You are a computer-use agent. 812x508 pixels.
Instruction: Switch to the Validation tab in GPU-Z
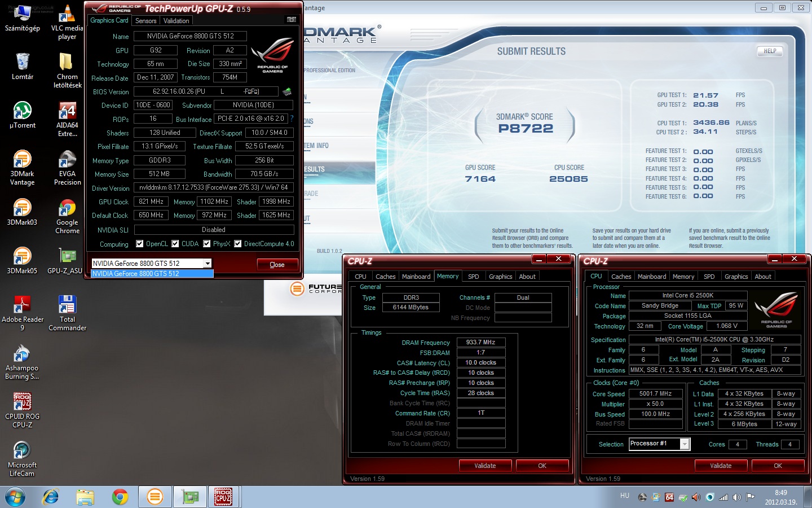[x=176, y=21]
